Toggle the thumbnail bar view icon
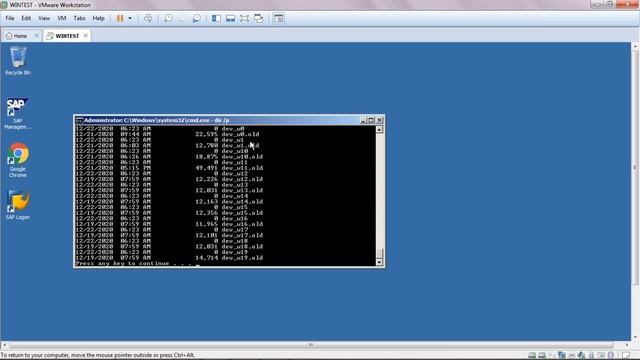This screenshot has width=640, height=360. point(231,18)
